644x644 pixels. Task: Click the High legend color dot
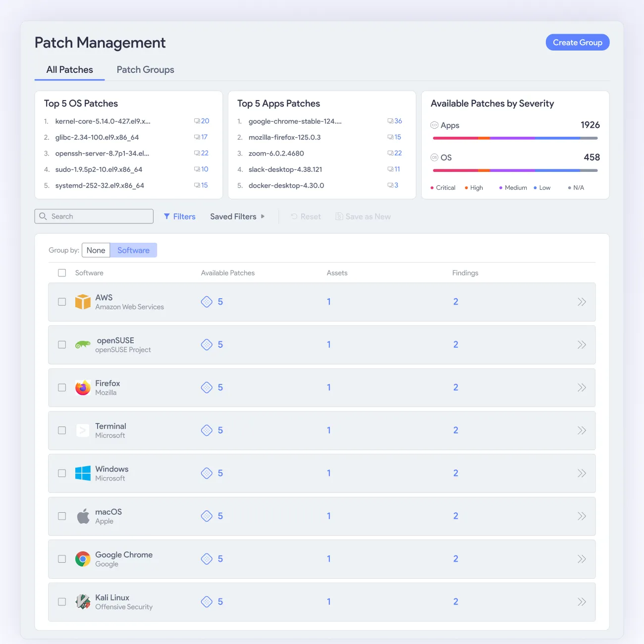point(466,188)
